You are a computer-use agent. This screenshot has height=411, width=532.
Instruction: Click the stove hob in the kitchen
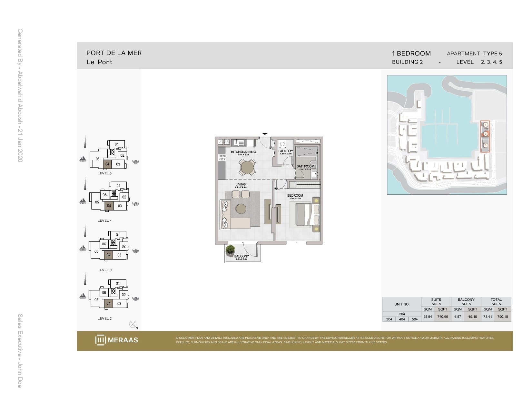click(x=222, y=157)
